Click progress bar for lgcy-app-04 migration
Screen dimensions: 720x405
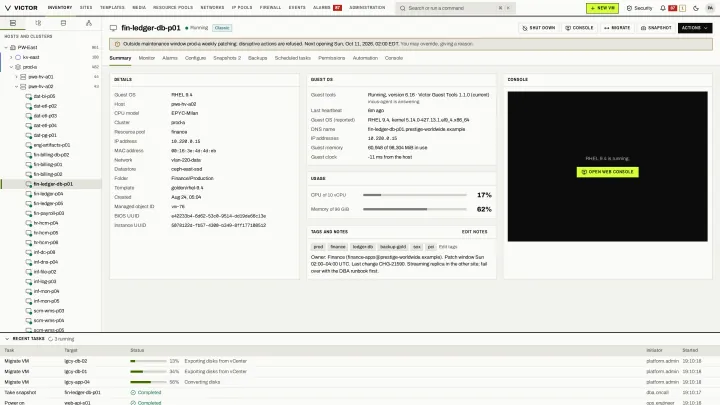coord(148,382)
